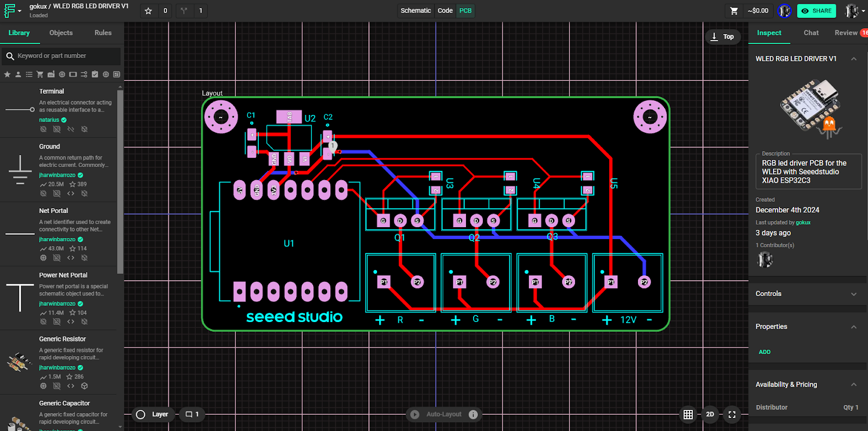Open the Library tab
868x431 pixels.
coord(19,33)
